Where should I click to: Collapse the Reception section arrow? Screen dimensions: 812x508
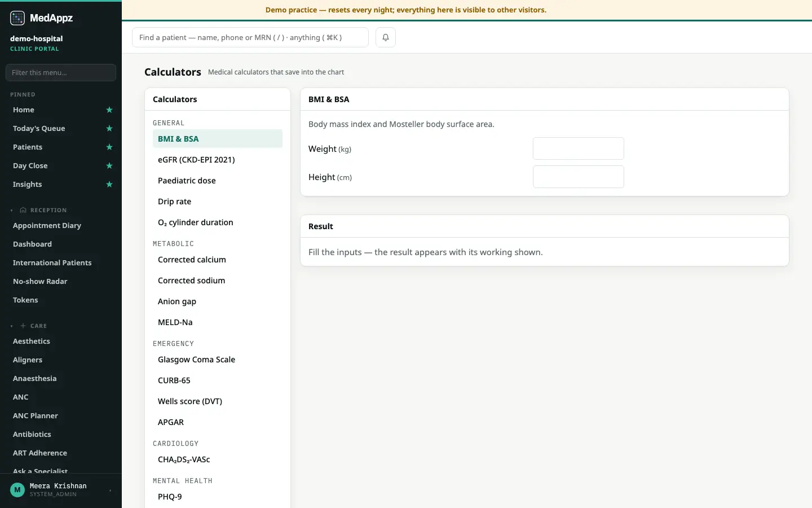[x=12, y=210]
